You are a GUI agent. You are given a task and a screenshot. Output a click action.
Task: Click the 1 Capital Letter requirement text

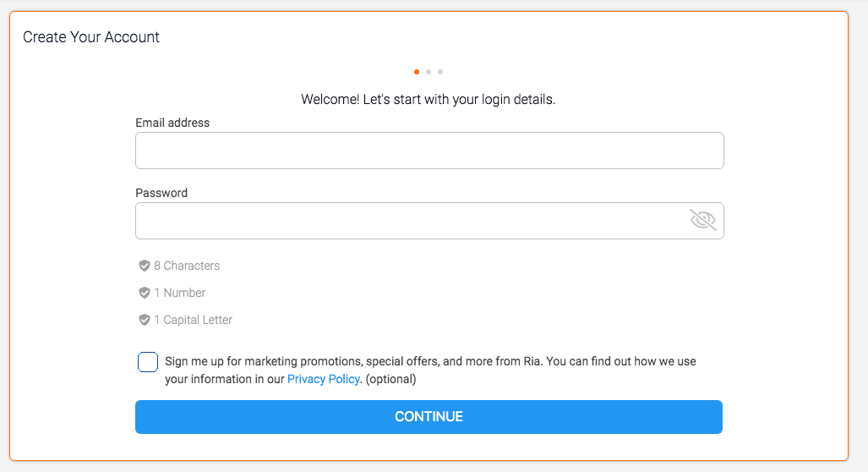point(193,320)
